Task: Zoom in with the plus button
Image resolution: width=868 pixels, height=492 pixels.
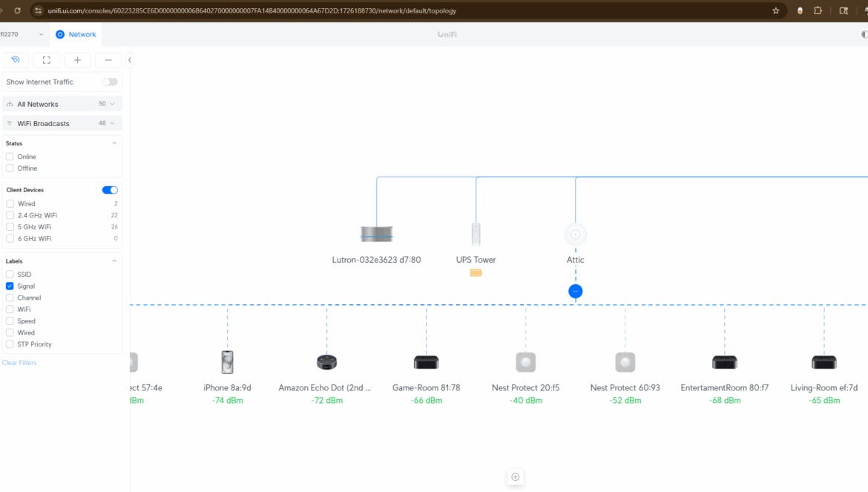Action: tap(77, 60)
